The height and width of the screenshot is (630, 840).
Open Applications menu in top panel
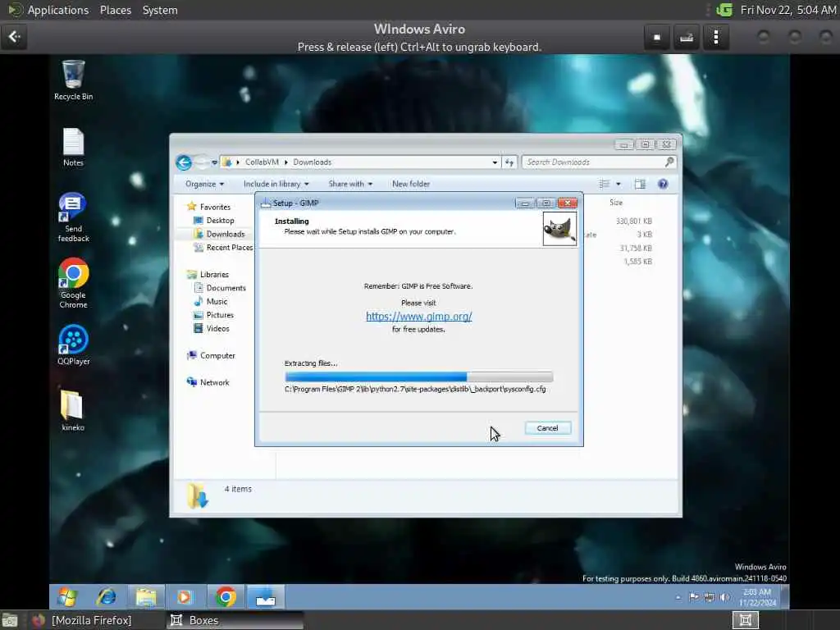[x=58, y=10]
